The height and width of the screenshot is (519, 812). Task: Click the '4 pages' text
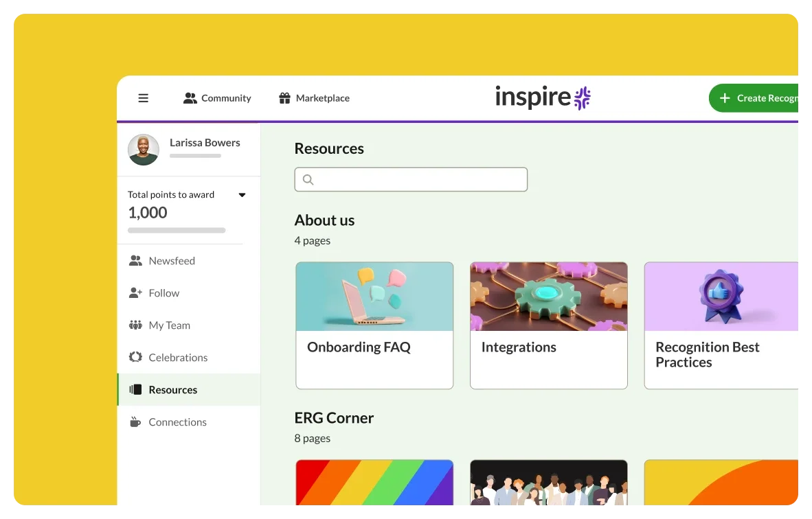click(x=313, y=240)
